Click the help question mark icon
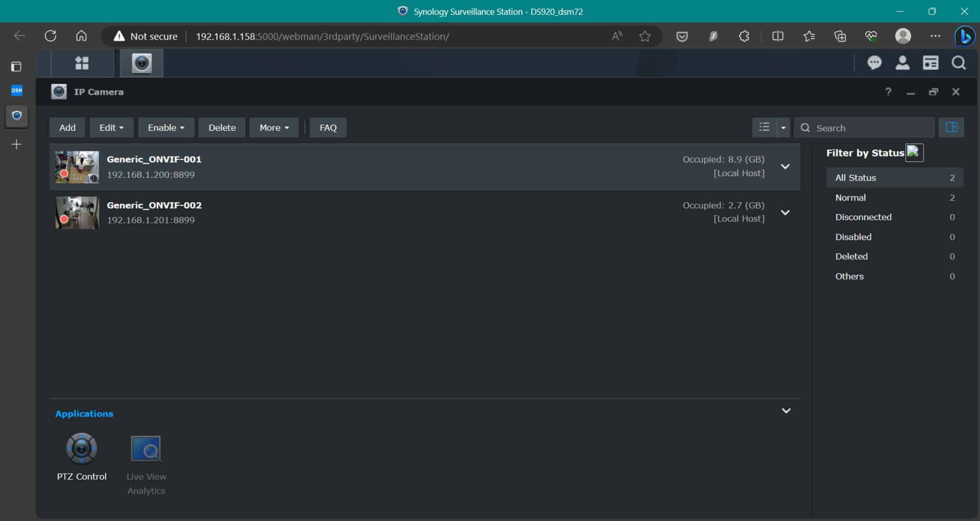This screenshot has height=521, width=980. click(888, 91)
